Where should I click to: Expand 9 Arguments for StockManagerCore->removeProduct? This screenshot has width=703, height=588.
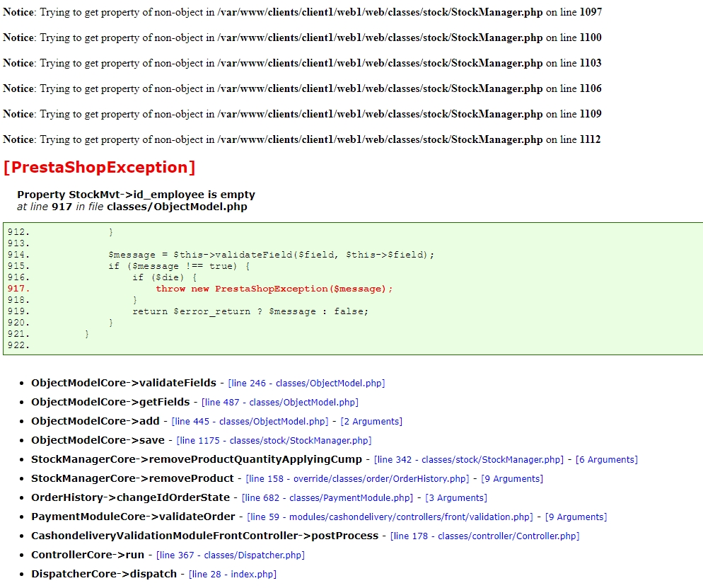coord(512,479)
